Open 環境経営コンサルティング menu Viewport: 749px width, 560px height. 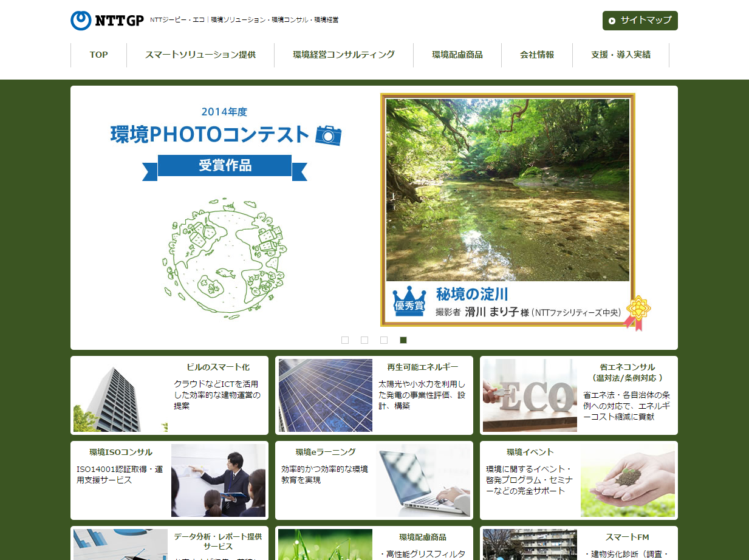click(344, 55)
